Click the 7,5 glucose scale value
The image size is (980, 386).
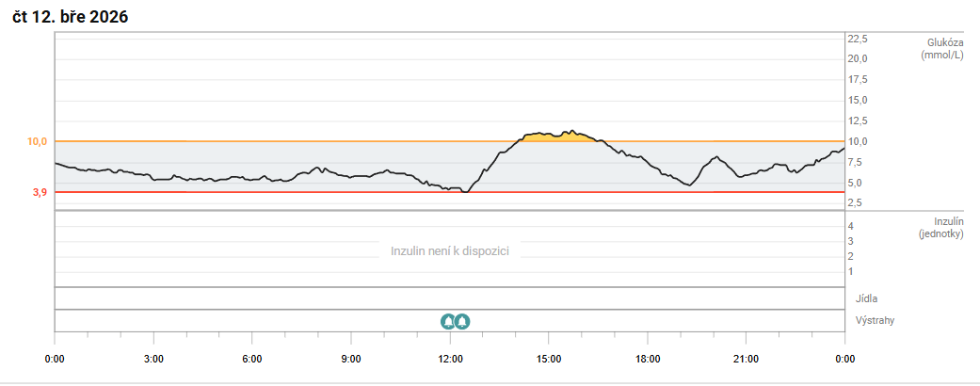[855, 162]
